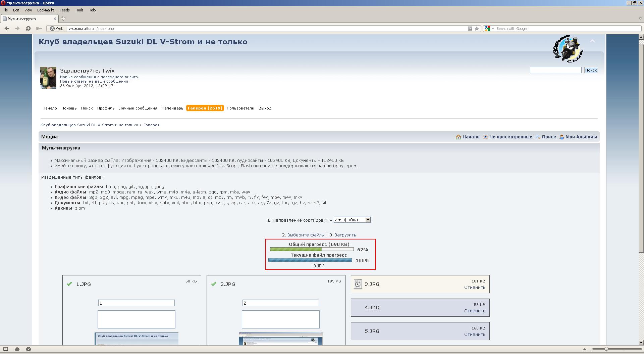This screenshot has width=644, height=354.
Task: Click the title field of 1.JPG
Action: [137, 303]
